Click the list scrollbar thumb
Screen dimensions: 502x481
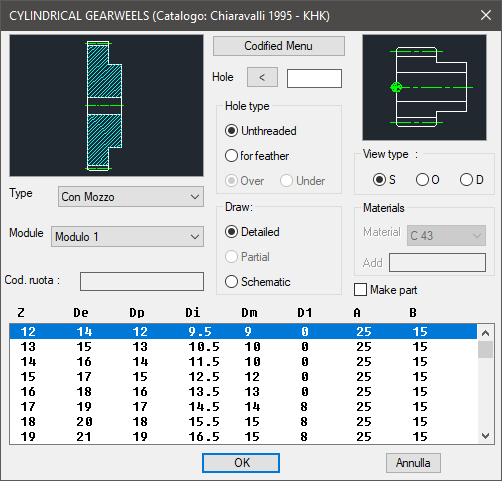coord(485,349)
